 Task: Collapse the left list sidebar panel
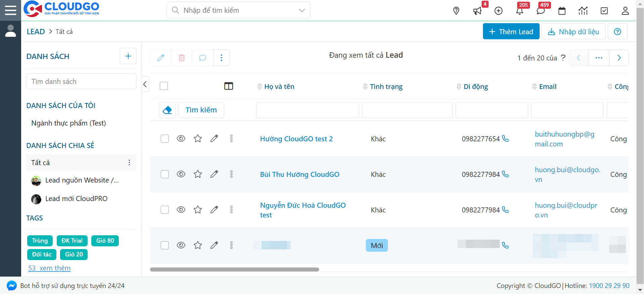pyautogui.click(x=145, y=84)
